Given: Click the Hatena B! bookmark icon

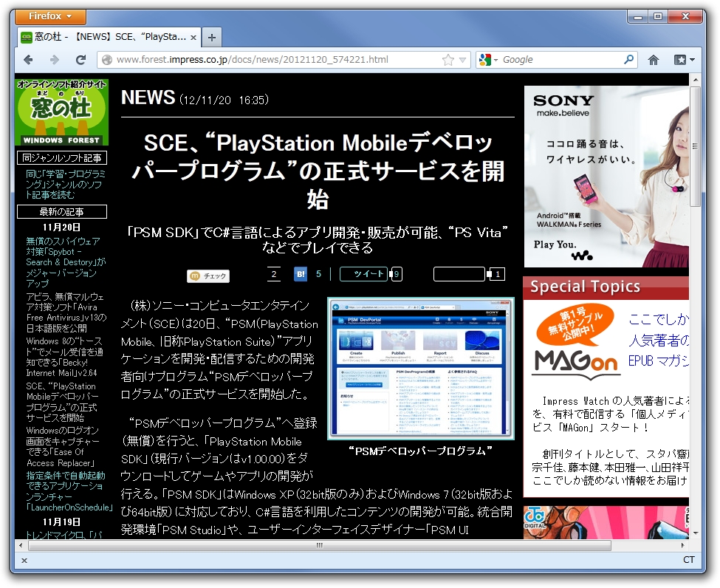Looking at the screenshot, I should click(301, 274).
